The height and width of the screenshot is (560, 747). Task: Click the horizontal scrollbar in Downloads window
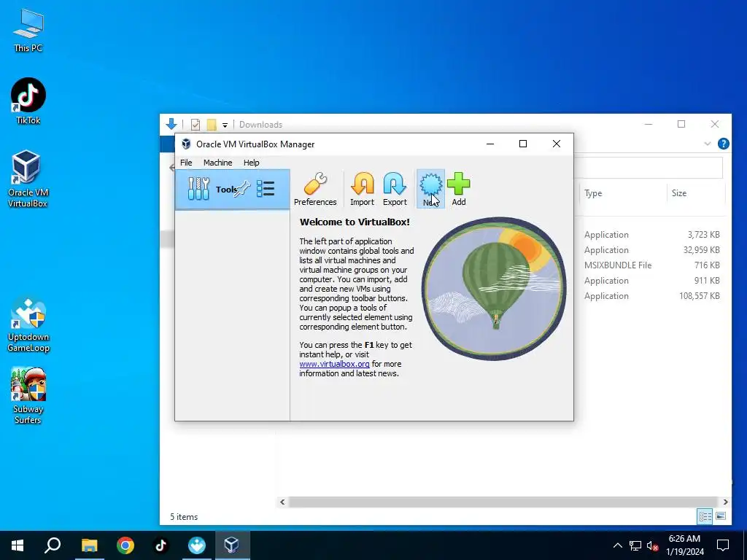point(503,502)
